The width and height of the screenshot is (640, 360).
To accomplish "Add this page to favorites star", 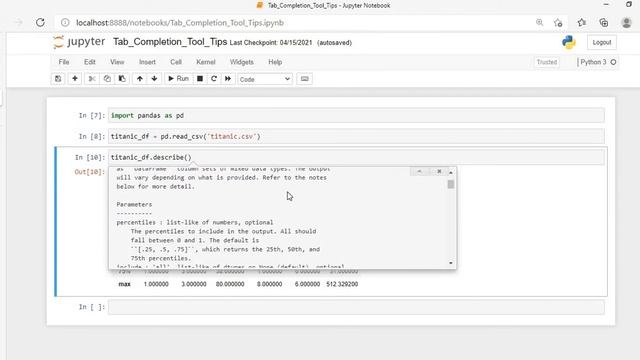I will pyautogui.click(x=558, y=23).
